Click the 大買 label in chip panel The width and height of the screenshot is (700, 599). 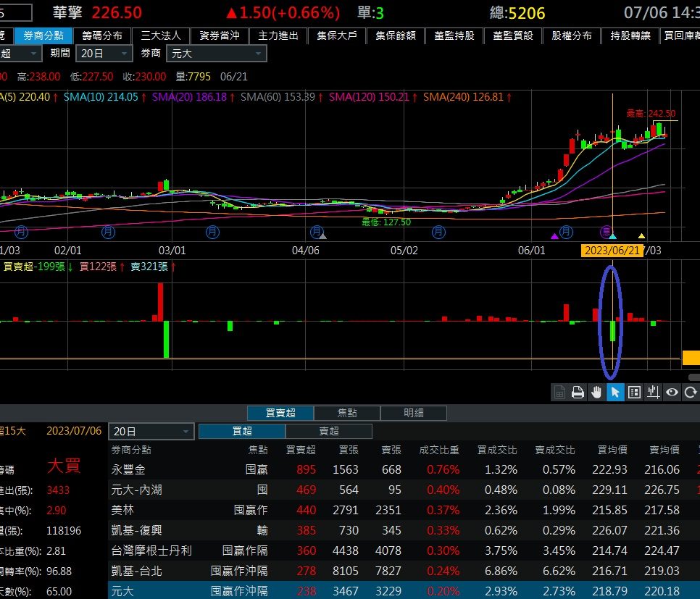coord(64,466)
